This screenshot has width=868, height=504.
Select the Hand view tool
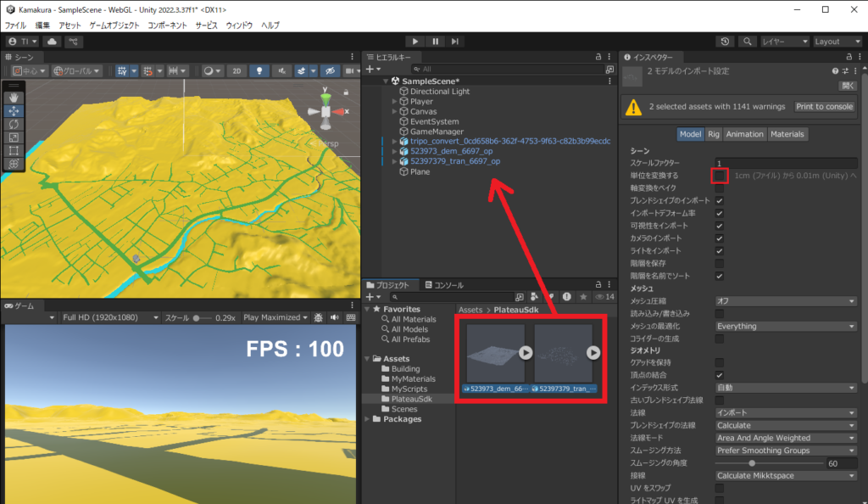(x=14, y=98)
